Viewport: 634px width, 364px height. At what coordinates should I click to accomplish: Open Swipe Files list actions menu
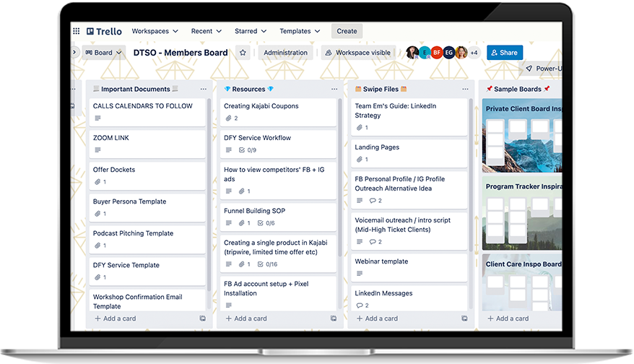pos(466,89)
